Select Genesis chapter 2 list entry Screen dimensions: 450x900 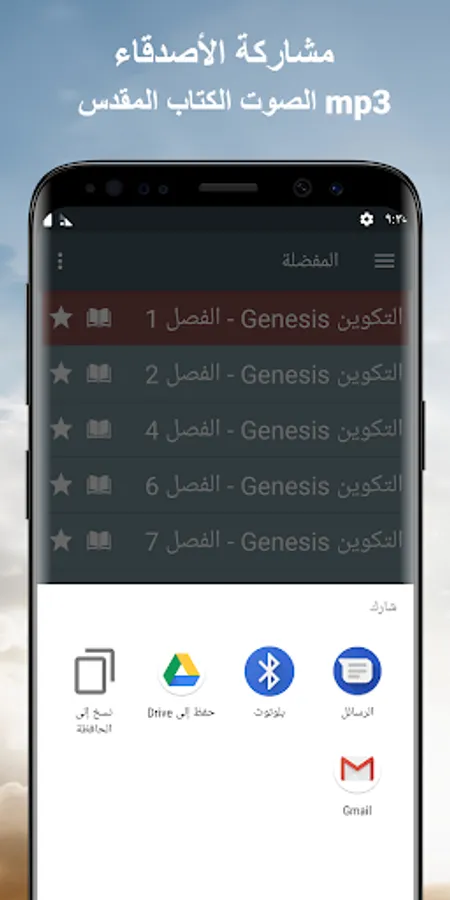226,374
